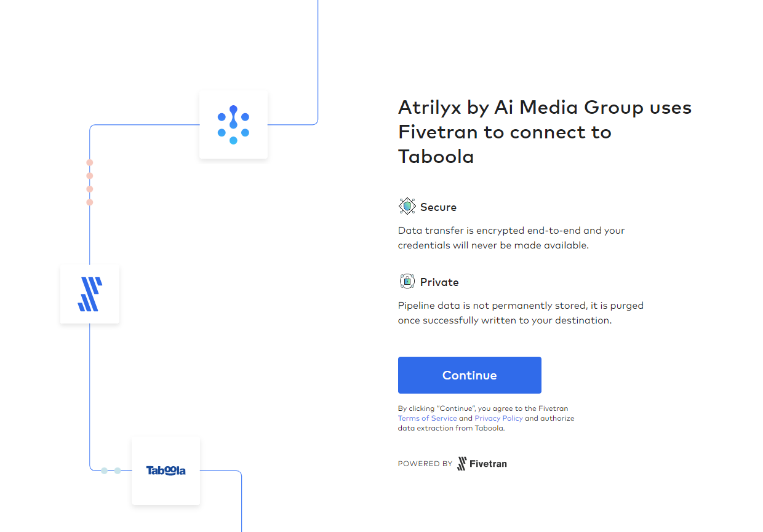Click the POWERED BY label
Screen dimensions: 763x532
(425, 464)
